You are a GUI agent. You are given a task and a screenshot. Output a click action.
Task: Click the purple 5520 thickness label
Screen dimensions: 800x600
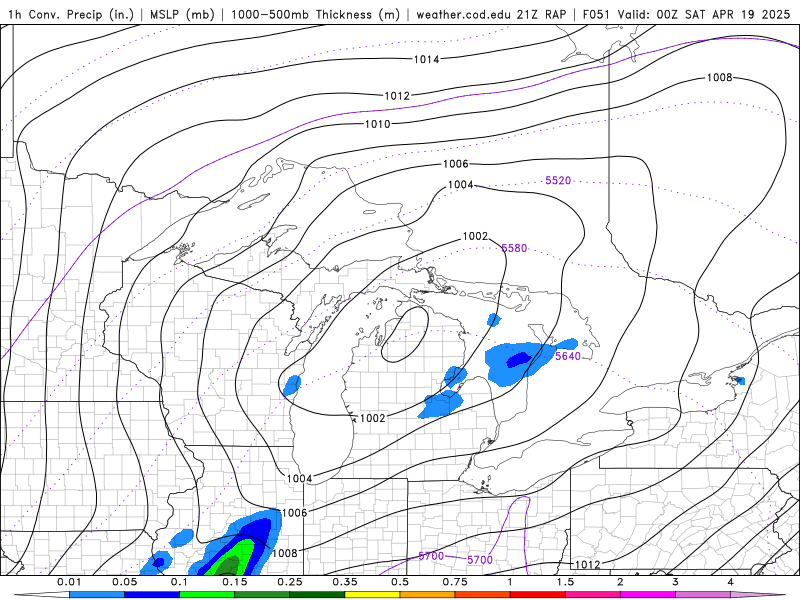click(558, 181)
